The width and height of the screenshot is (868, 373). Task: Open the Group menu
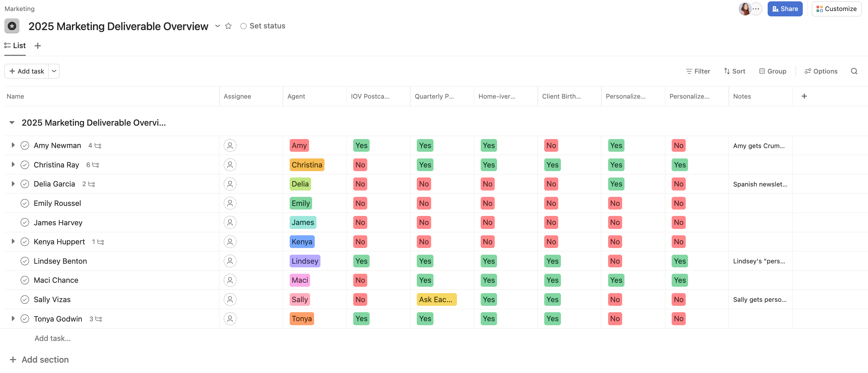[773, 71]
